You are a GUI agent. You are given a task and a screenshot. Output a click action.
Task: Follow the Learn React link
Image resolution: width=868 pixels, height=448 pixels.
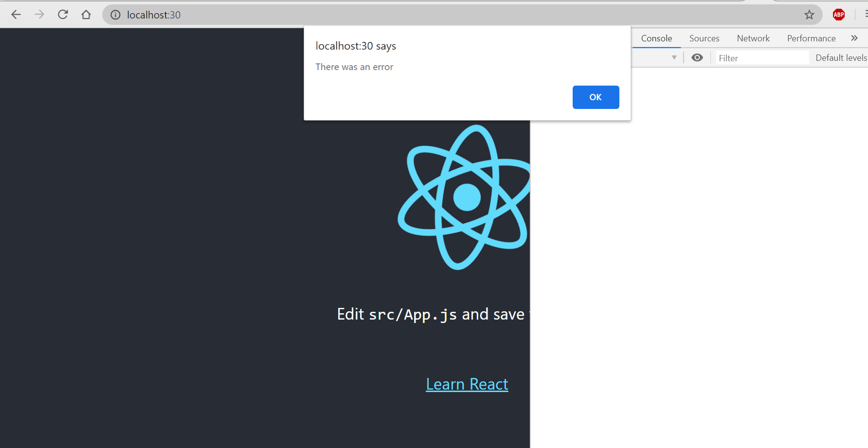(467, 384)
